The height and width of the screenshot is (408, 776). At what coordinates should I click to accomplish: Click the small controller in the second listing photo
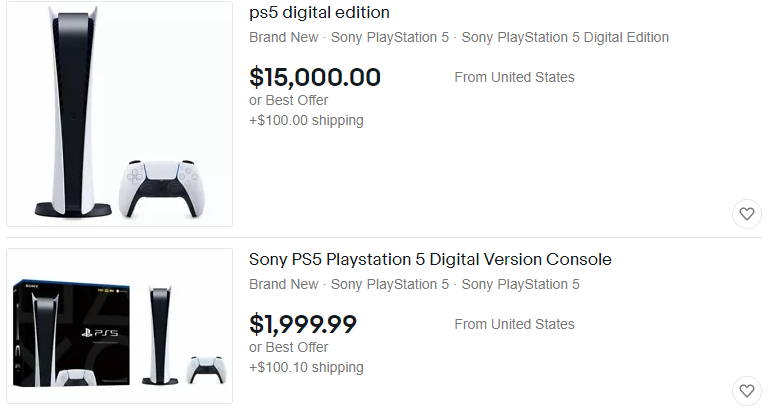tap(205, 368)
